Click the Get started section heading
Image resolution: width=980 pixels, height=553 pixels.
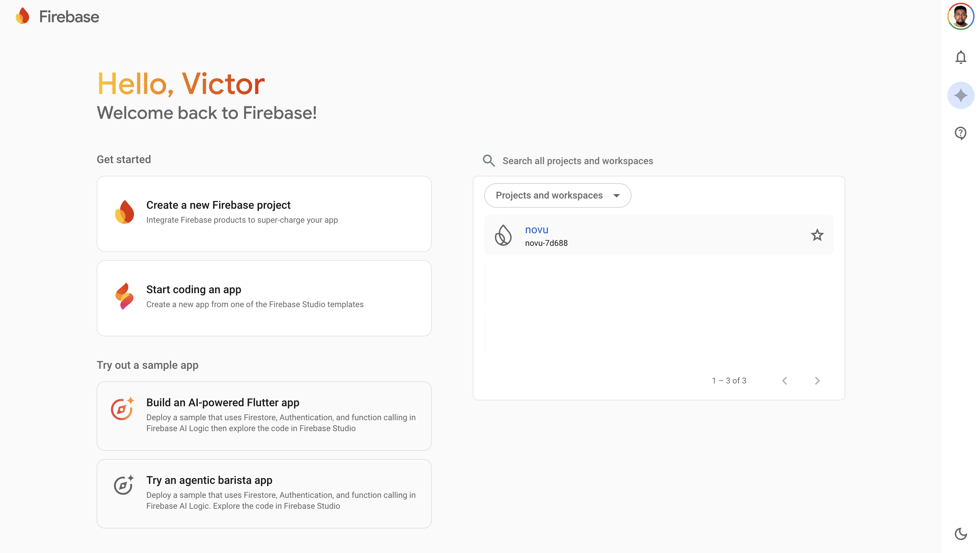coord(124,159)
